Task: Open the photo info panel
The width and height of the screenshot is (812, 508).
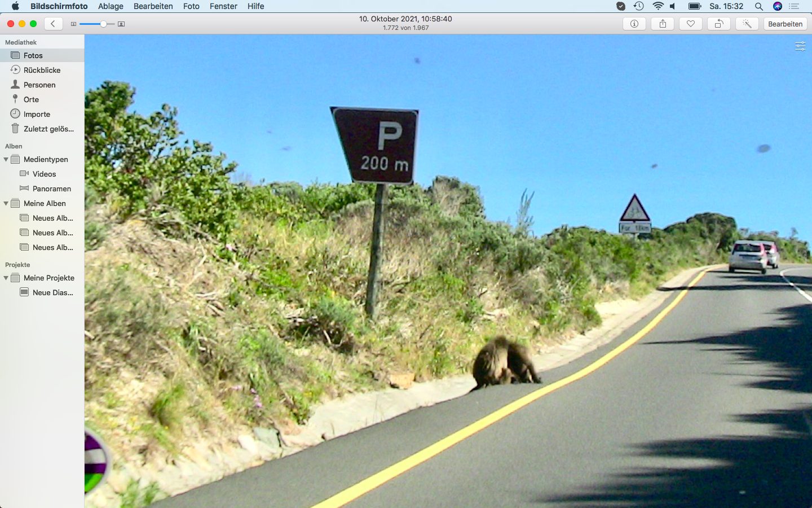Action: 634,24
